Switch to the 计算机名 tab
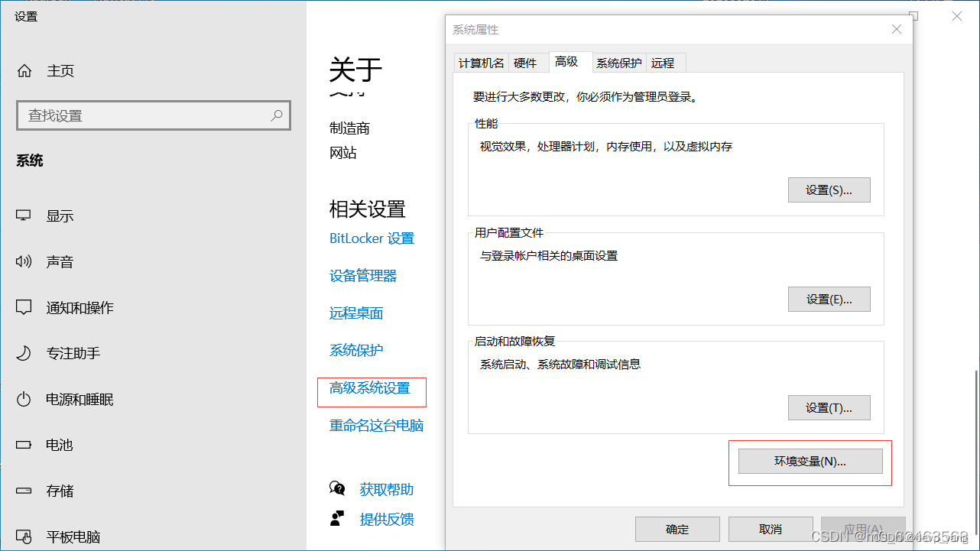 [481, 63]
